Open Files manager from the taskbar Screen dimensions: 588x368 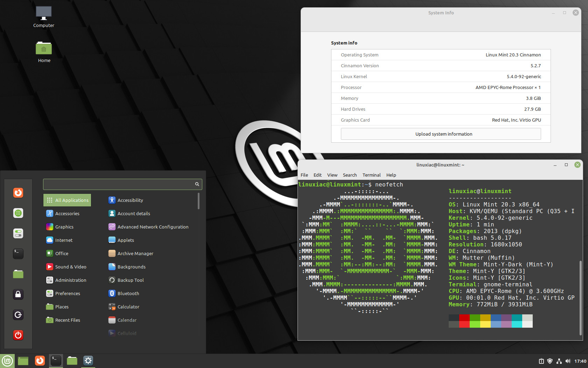72,361
